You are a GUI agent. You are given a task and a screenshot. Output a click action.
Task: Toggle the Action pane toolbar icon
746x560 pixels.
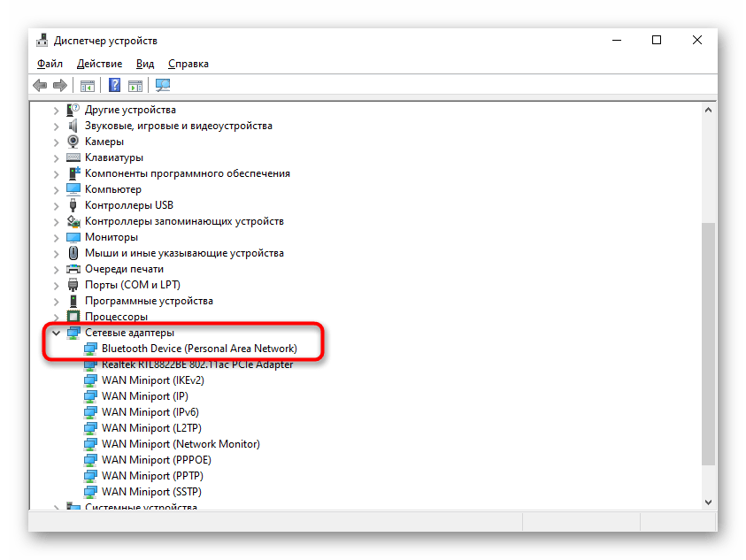tap(135, 86)
